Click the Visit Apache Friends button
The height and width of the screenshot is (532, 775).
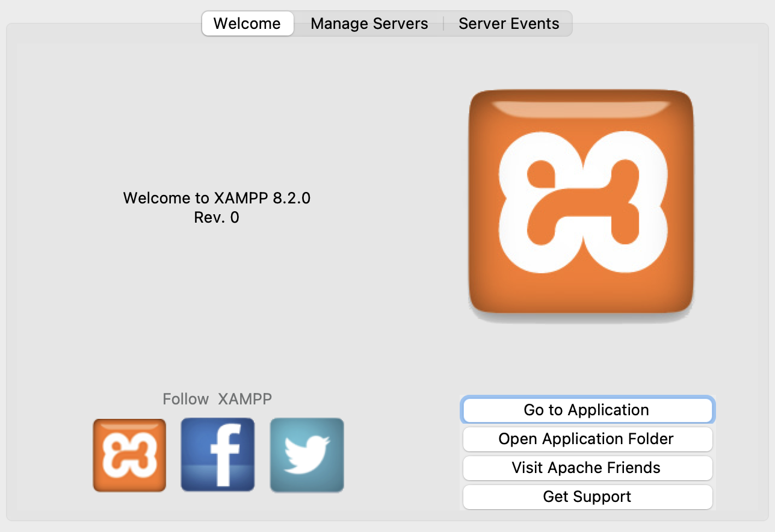[587, 468]
